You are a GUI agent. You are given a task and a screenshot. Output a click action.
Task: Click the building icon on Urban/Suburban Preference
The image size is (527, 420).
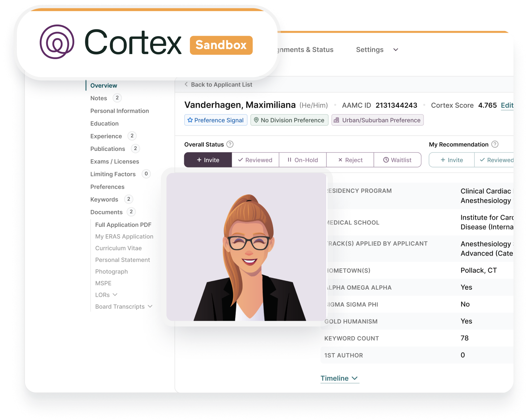tap(338, 120)
